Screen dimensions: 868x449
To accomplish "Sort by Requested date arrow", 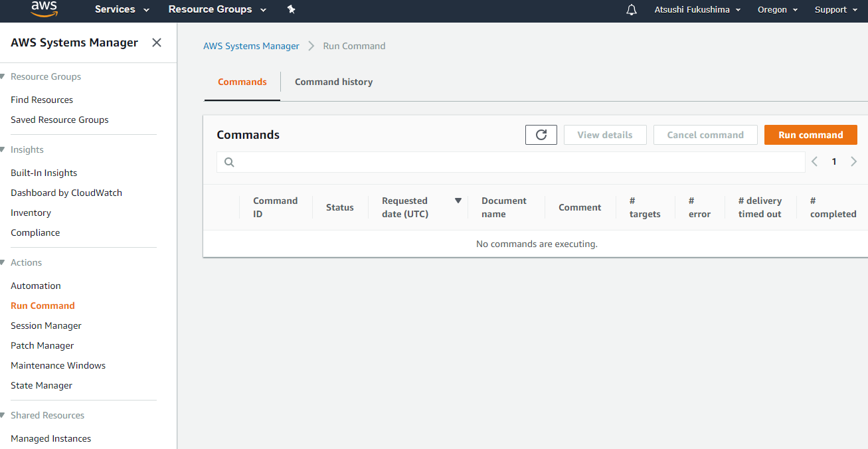I will [x=458, y=201].
